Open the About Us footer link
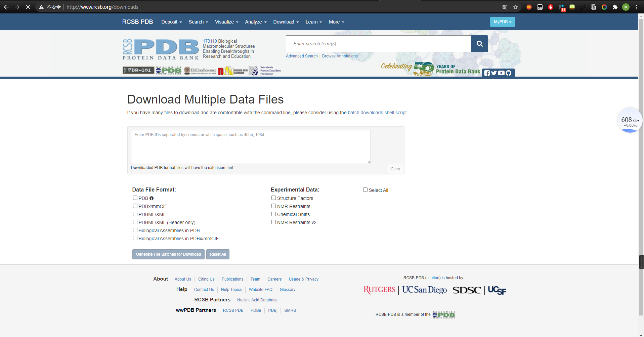644x337 pixels. [x=183, y=279]
